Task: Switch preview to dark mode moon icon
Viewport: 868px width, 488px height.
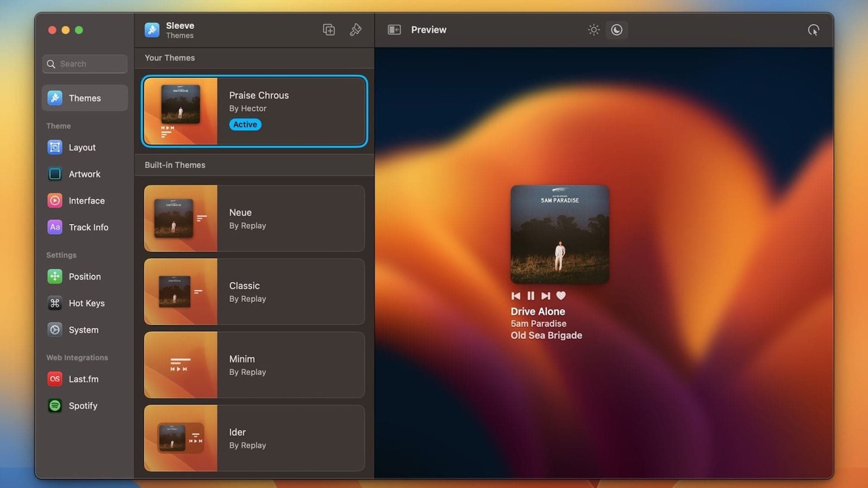Action: (617, 30)
